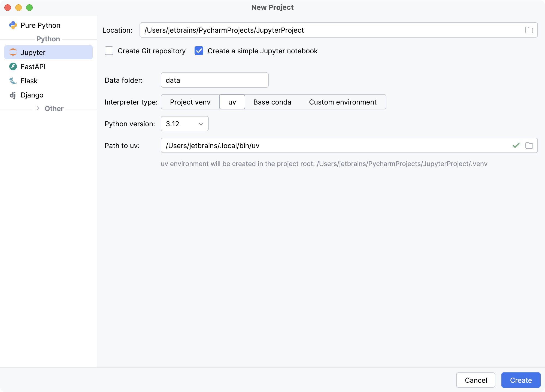Viewport: 545px width, 392px height.
Task: Choose Base conda interpreter type
Action: click(x=272, y=102)
